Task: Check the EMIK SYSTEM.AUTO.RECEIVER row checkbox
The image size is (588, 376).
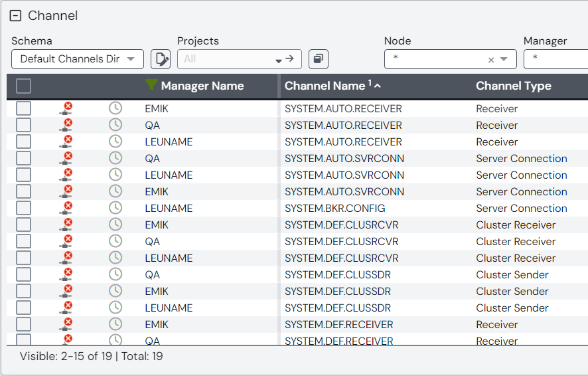Action: point(24,108)
